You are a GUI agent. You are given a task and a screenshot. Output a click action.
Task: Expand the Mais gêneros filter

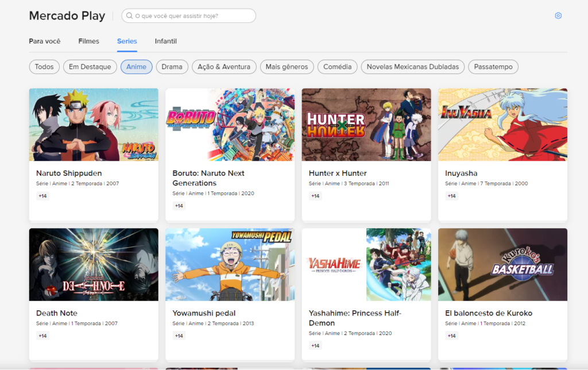(x=287, y=67)
